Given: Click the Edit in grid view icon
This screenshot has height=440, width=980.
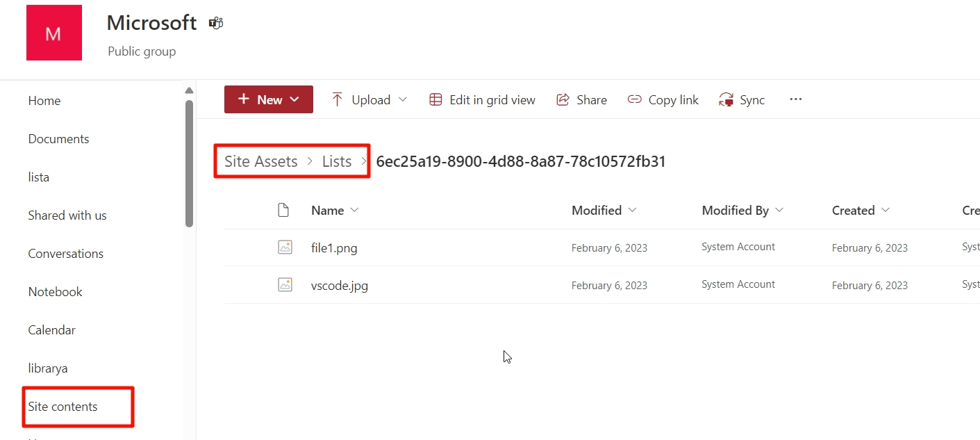Looking at the screenshot, I should click(x=435, y=99).
